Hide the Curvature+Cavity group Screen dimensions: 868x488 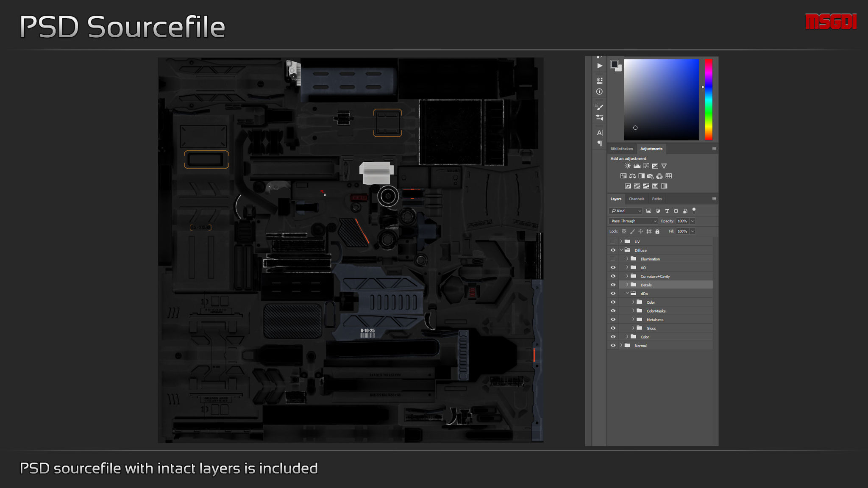pyautogui.click(x=613, y=276)
